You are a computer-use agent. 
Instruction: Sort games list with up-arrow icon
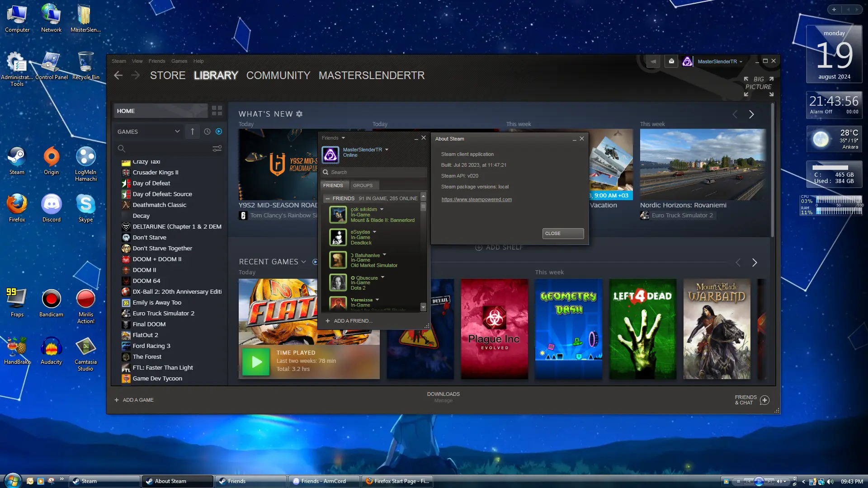[193, 131]
